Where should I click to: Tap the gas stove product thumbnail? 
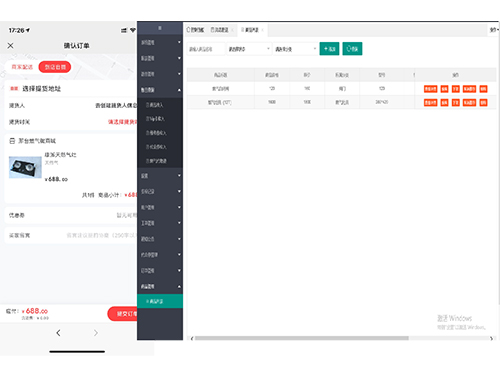click(x=25, y=167)
